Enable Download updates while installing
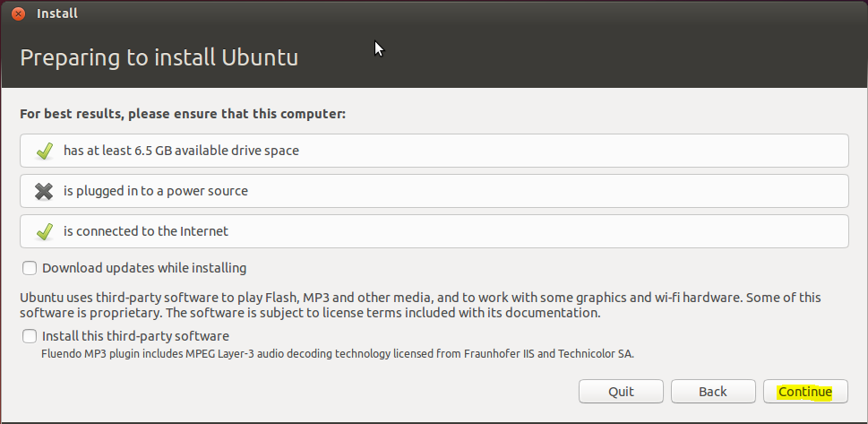Viewport: 868px width, 424px height. pyautogui.click(x=30, y=268)
